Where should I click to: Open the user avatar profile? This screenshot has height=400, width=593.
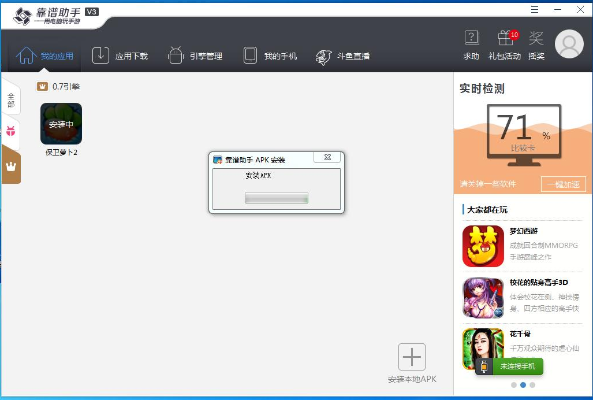point(569,44)
